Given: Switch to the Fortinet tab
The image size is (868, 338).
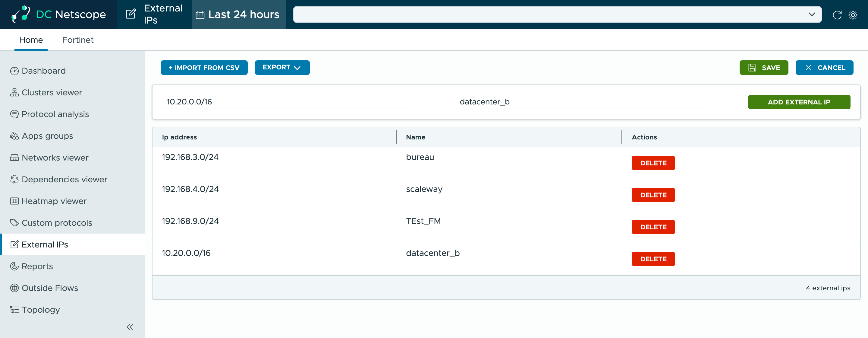Looking at the screenshot, I should pos(78,40).
